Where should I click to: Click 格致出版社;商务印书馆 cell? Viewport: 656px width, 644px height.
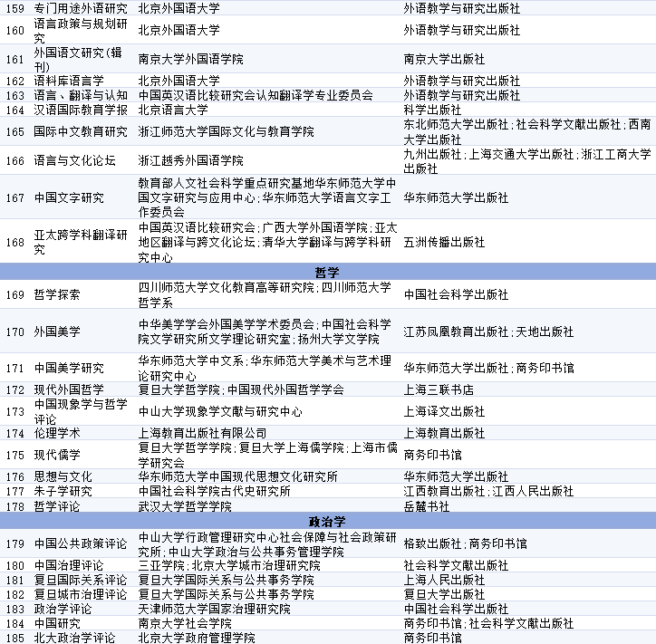tap(465, 543)
